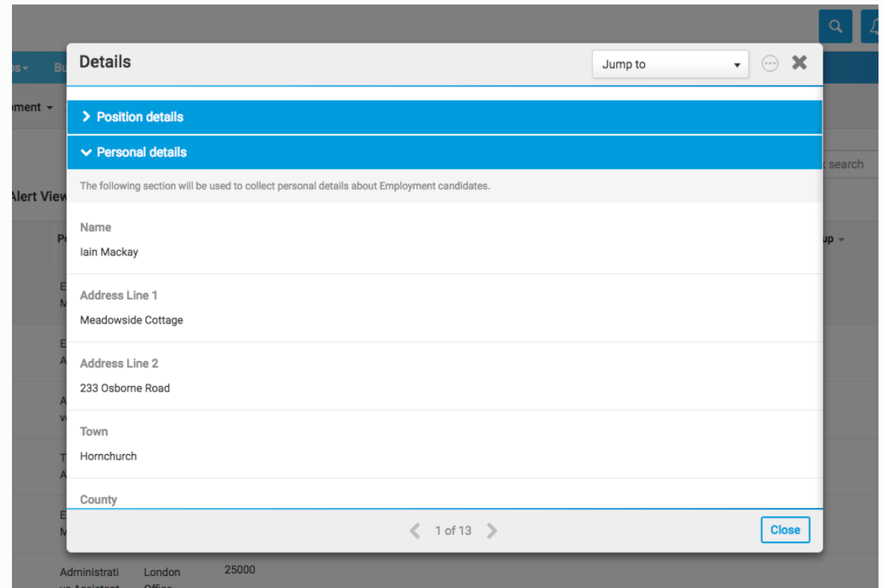
Task: Click the Address Line 1 label
Action: 119,296
